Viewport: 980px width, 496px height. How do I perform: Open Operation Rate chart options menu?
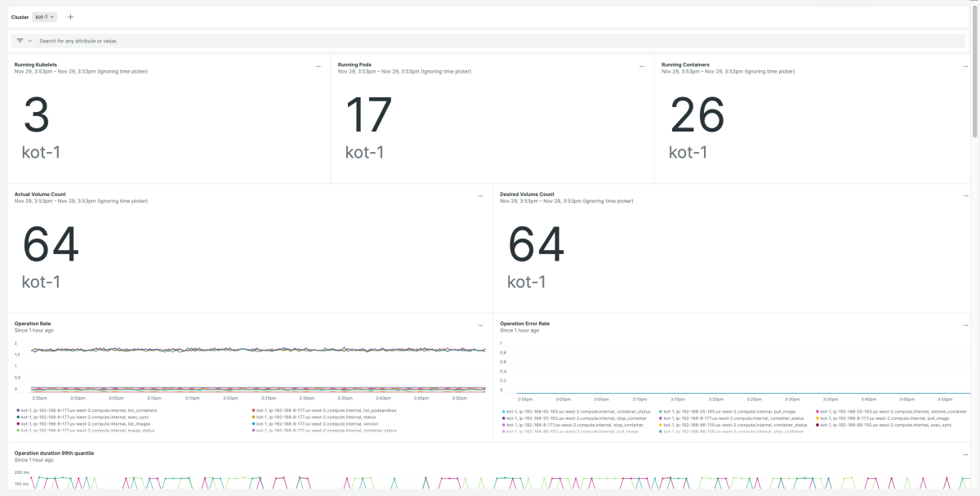tap(480, 325)
